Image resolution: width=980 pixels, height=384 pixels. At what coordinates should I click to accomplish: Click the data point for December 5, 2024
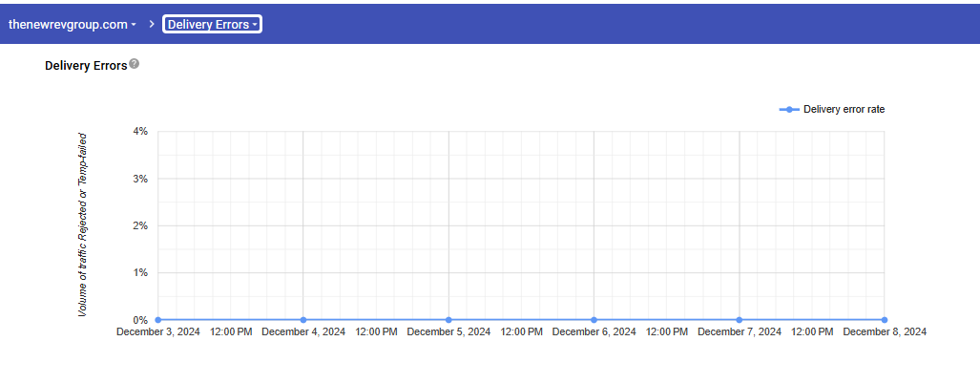448,320
